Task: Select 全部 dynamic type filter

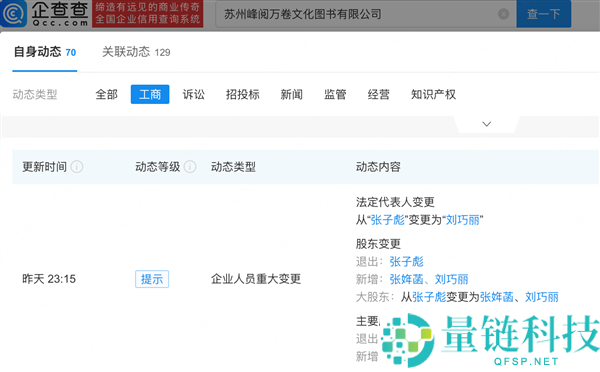Action: (106, 95)
